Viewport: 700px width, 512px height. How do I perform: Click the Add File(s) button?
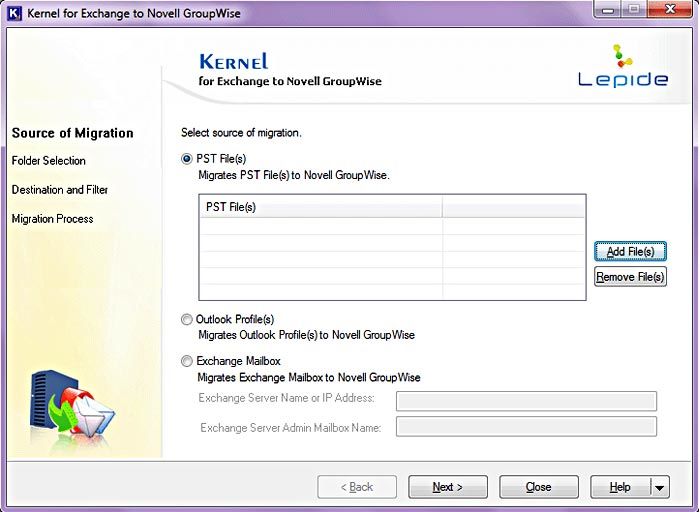630,251
